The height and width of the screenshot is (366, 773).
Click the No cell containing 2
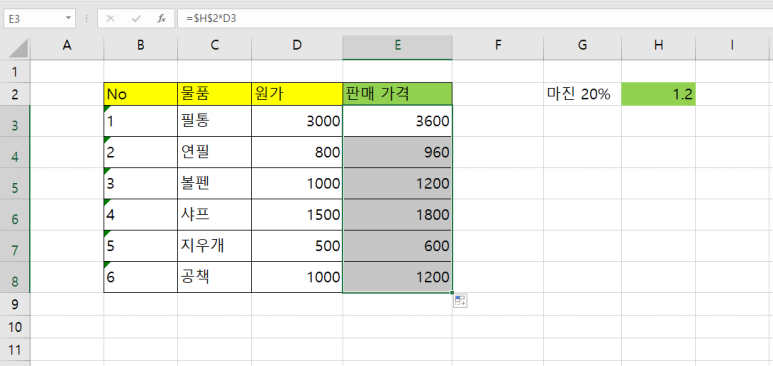141,152
